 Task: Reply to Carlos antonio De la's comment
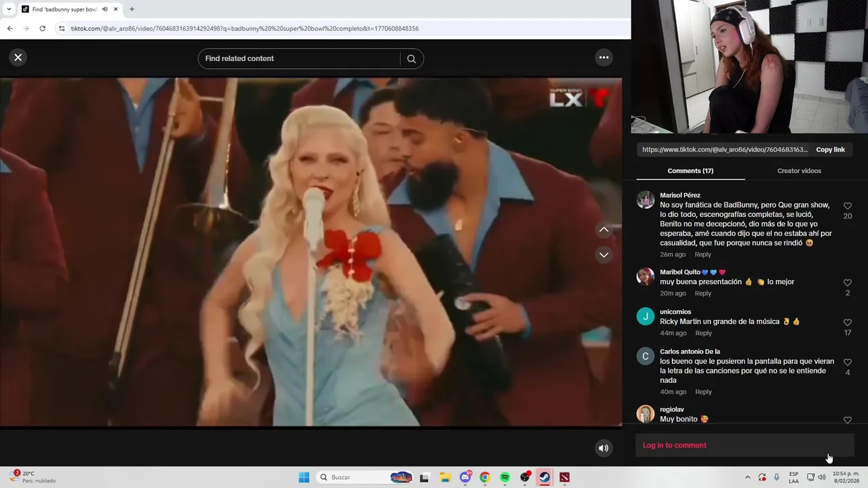click(703, 392)
